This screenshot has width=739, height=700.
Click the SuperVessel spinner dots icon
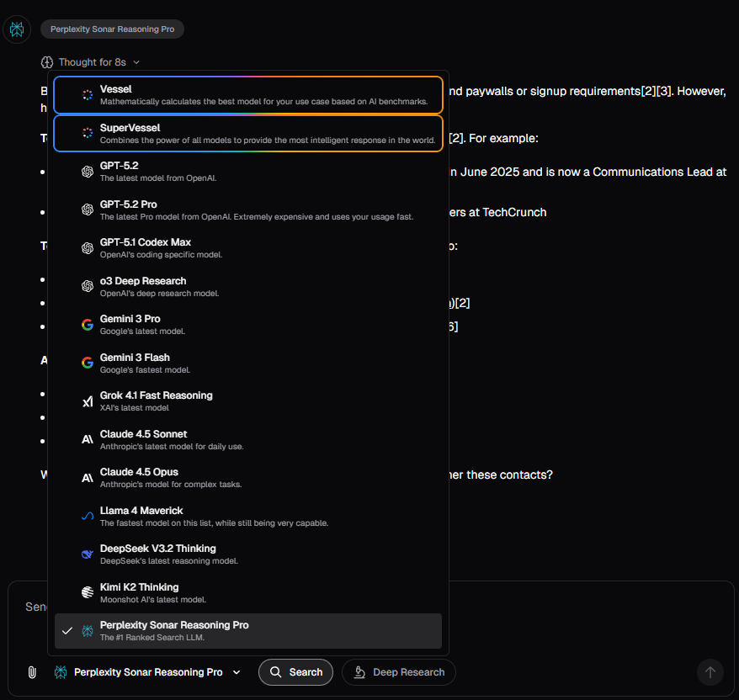point(88,133)
